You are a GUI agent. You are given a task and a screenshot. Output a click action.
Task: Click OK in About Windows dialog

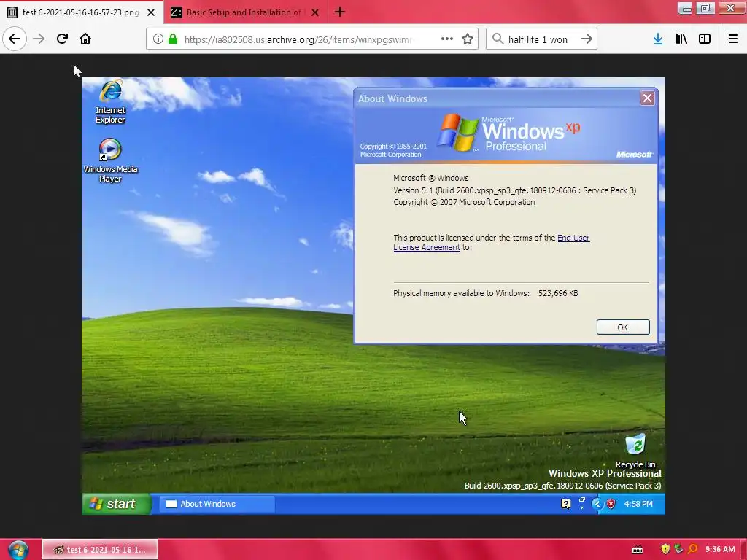623,327
